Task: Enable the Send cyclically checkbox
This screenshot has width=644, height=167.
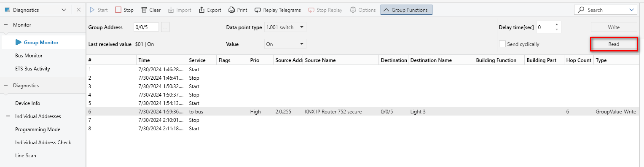Action: tap(502, 44)
